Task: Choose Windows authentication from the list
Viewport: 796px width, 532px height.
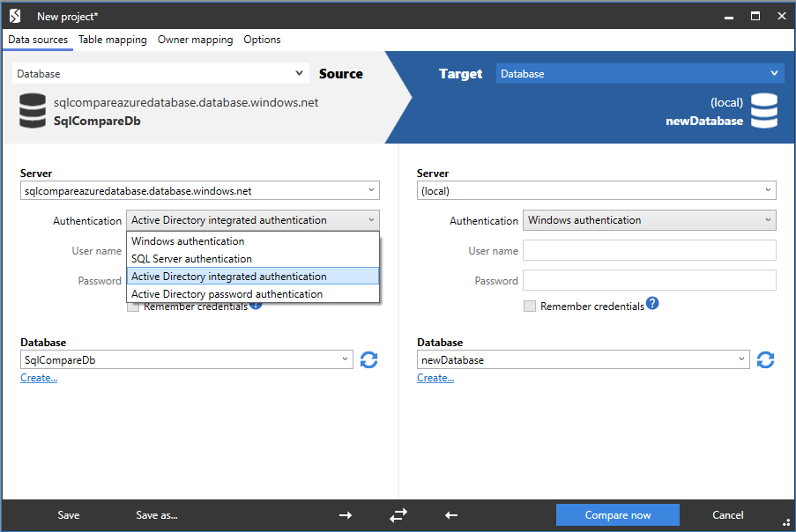Action: [x=253, y=241]
